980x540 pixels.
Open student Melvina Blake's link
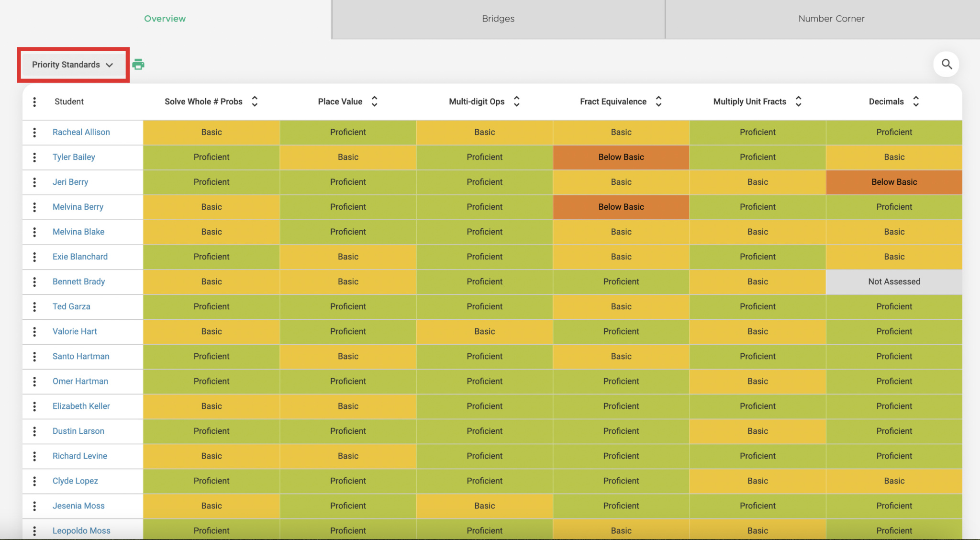tap(78, 232)
